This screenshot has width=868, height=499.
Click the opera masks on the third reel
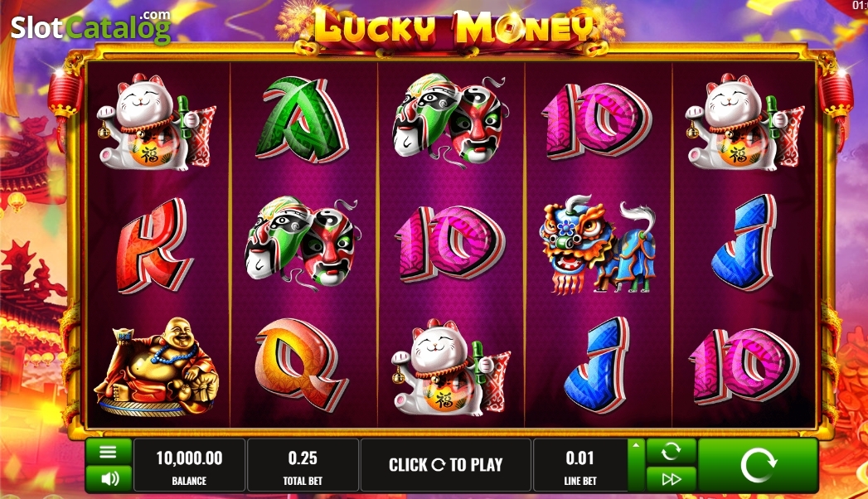click(449, 120)
